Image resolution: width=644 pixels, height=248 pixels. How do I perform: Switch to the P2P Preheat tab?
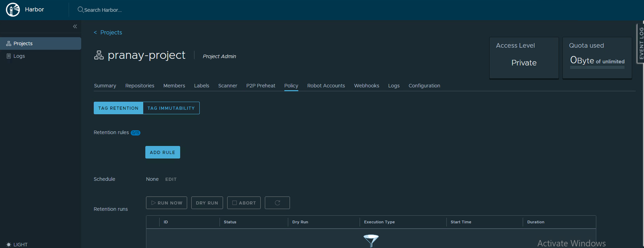tap(261, 86)
